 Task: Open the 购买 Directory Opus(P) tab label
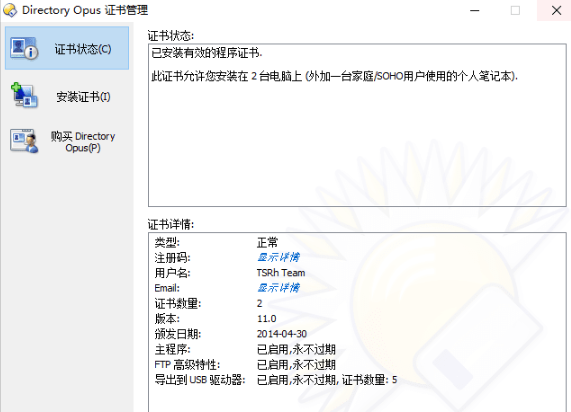[83, 142]
